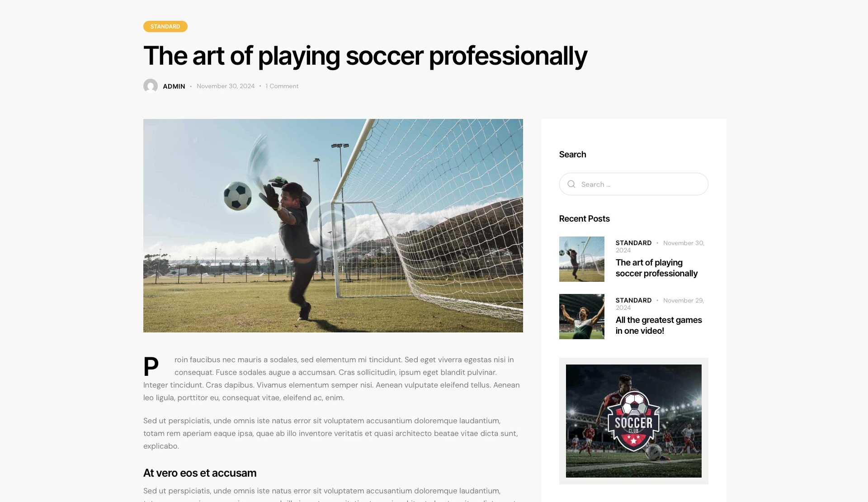
Task: Open the ADMIN author link
Action: pyautogui.click(x=174, y=86)
